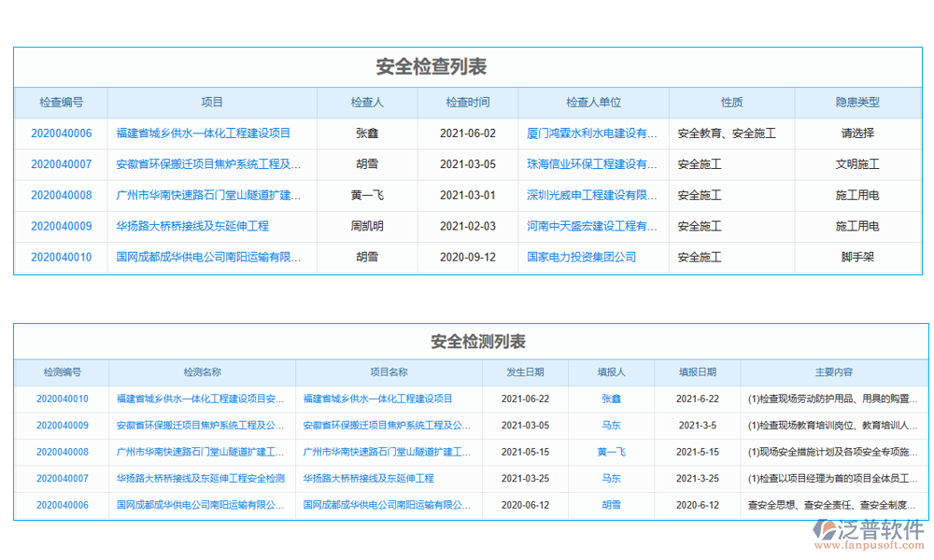This screenshot has height=560, width=934.
Task: Click the 主要内容 column header
Action: [x=833, y=371]
